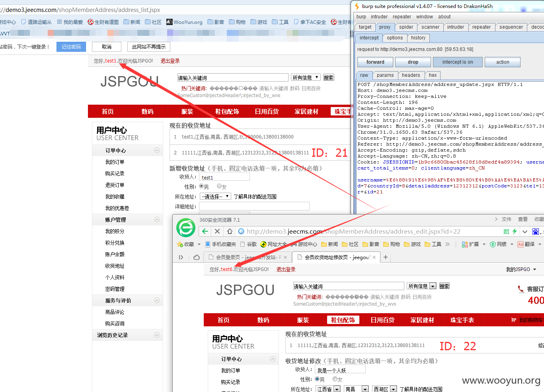Screen dimensions: 544x392
Task: Click the search keyword box in 360 window
Action: [x=349, y=286]
